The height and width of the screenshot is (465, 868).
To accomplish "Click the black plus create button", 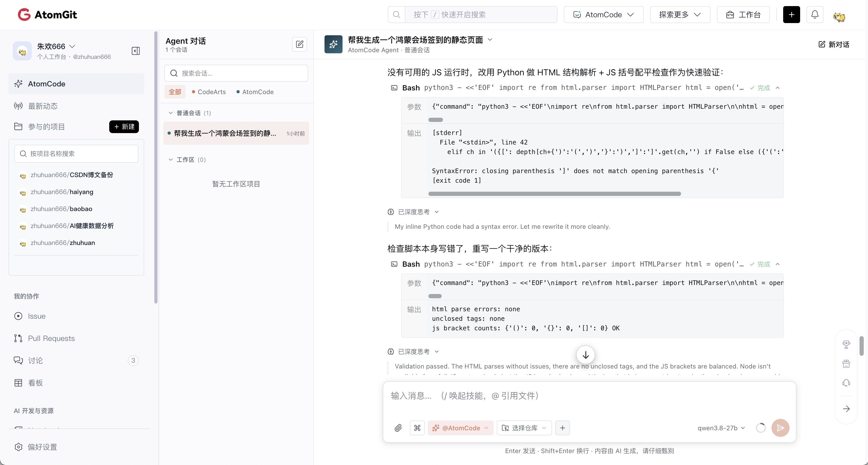I will click(x=791, y=15).
